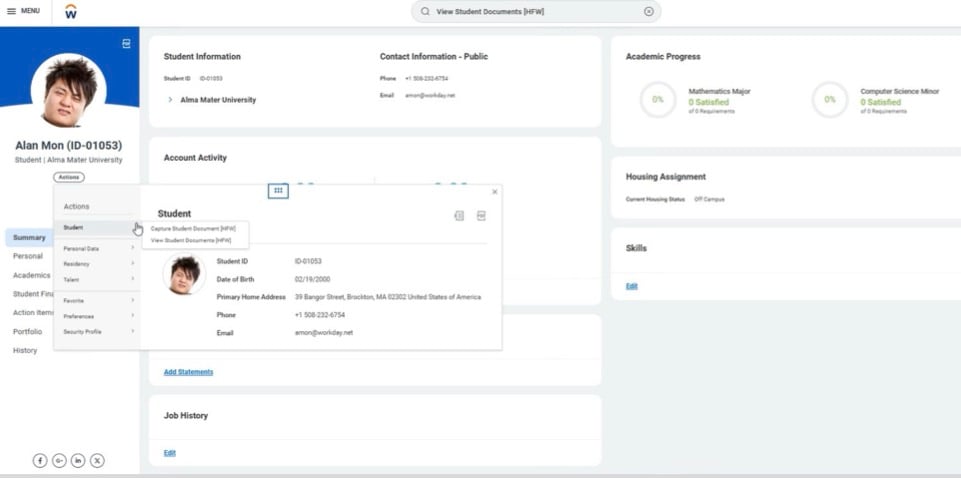Image resolution: width=961 pixels, height=478 pixels.
Task: Click the Mathematics Major 0% progress circle
Action: tap(658, 99)
